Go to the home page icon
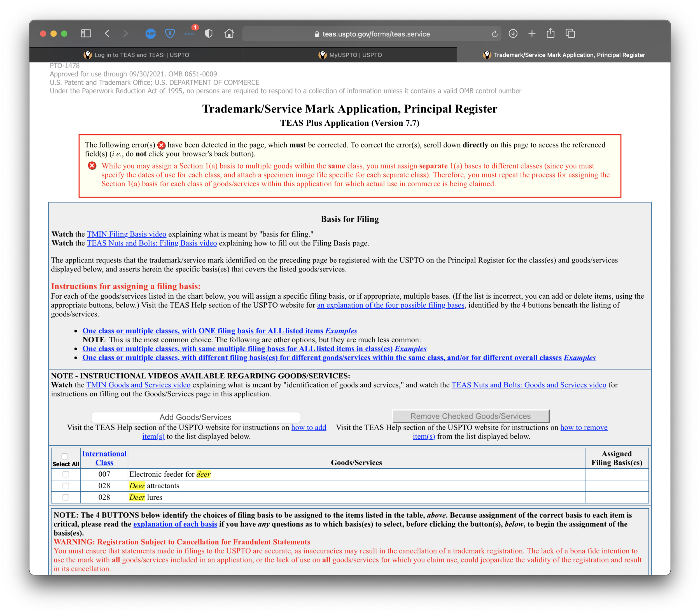This screenshot has height=614, width=700. tap(229, 34)
